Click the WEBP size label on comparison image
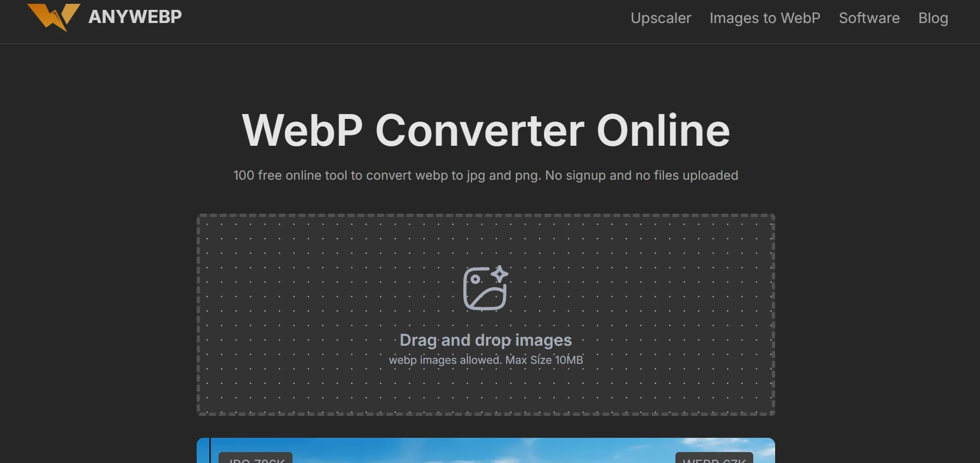 tap(714, 458)
